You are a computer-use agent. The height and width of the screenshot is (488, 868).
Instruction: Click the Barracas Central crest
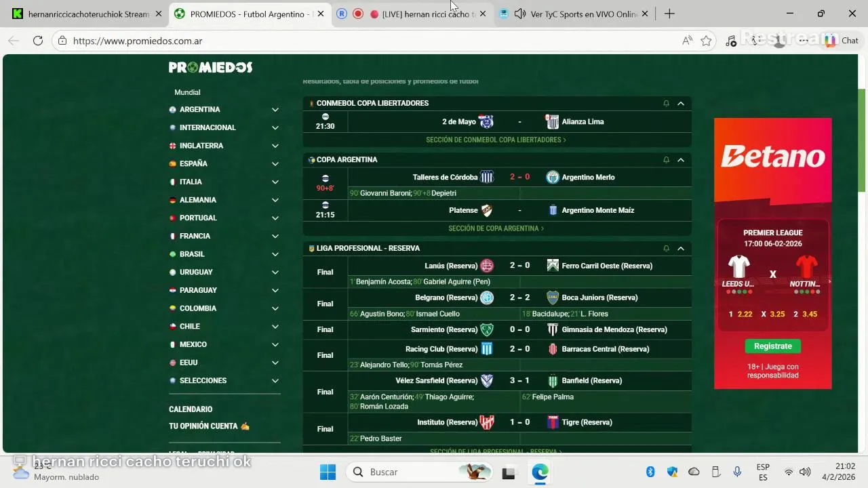click(553, 349)
